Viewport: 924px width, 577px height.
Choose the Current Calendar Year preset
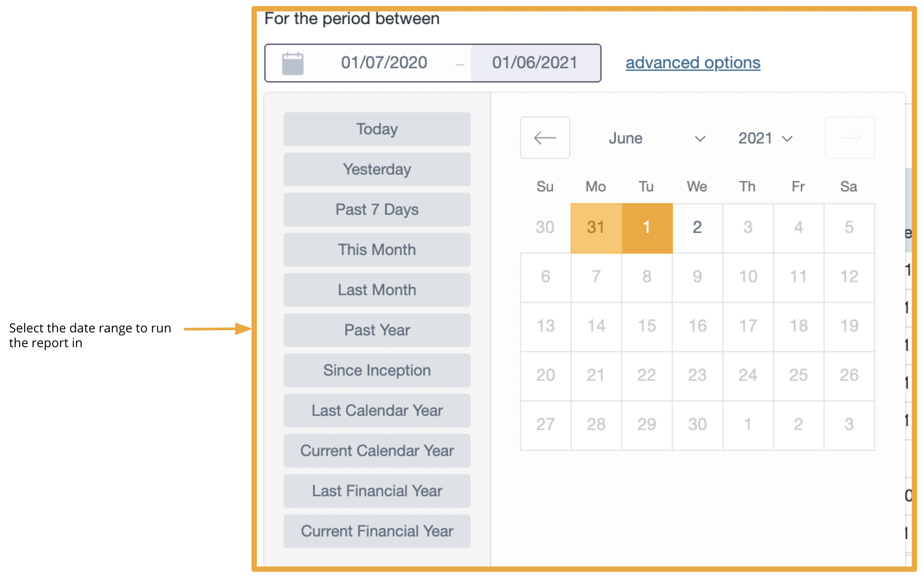[377, 451]
